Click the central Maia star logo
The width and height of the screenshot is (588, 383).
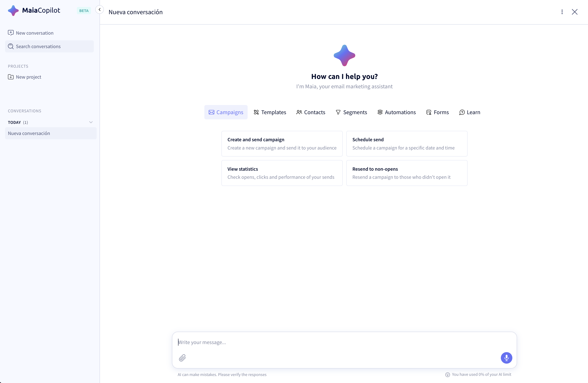click(344, 55)
